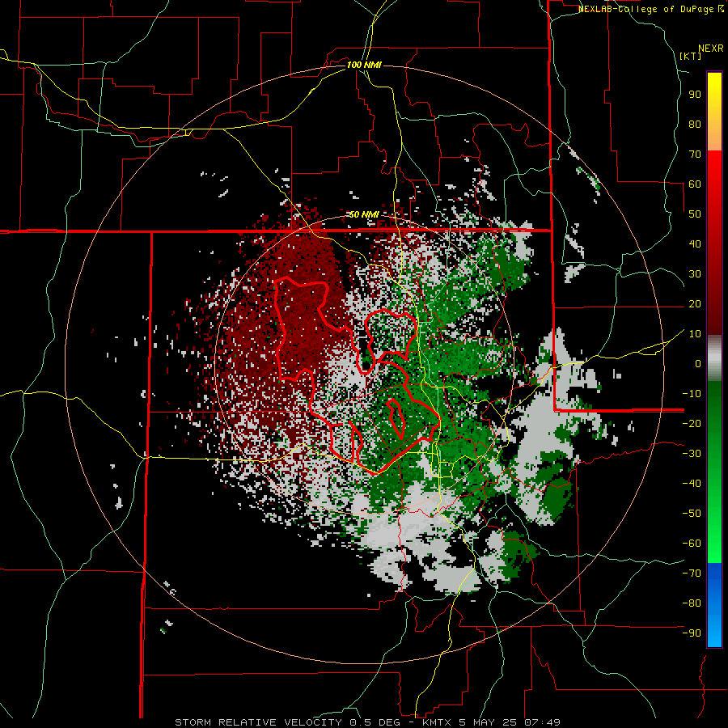Click the -10 value on the velocity scale
Viewport: 728px width, 728px height.
(692, 394)
